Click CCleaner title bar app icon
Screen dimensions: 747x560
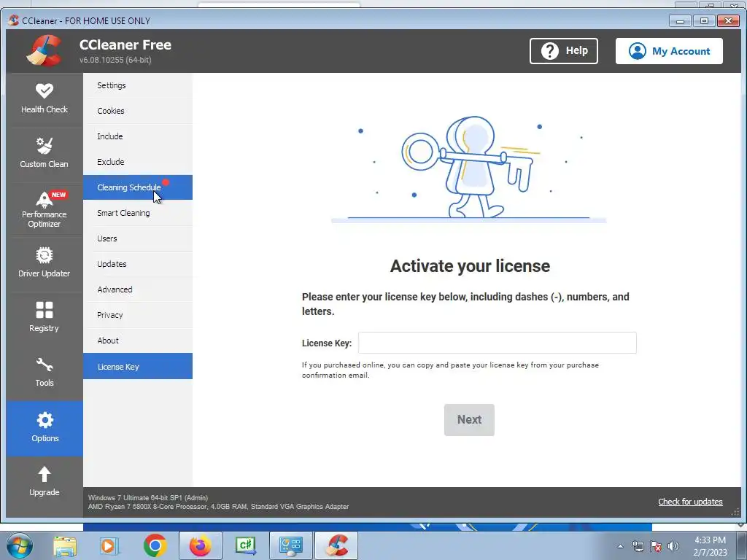(14, 20)
